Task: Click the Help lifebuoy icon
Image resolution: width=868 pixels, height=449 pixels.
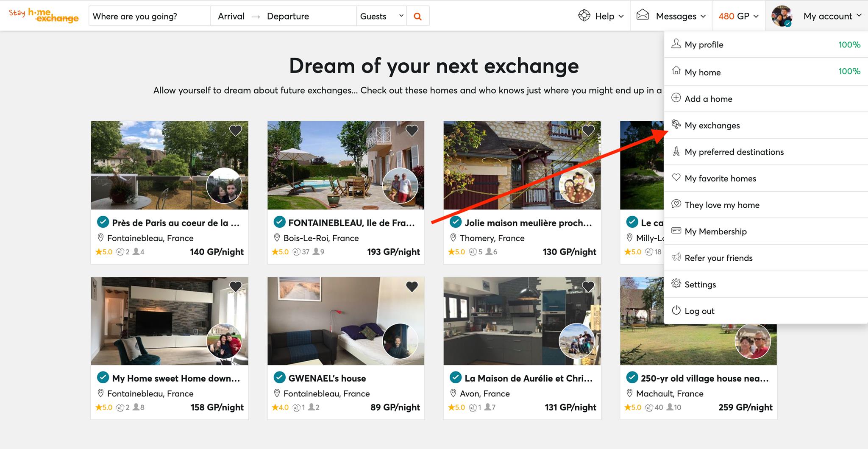Action: pos(584,16)
